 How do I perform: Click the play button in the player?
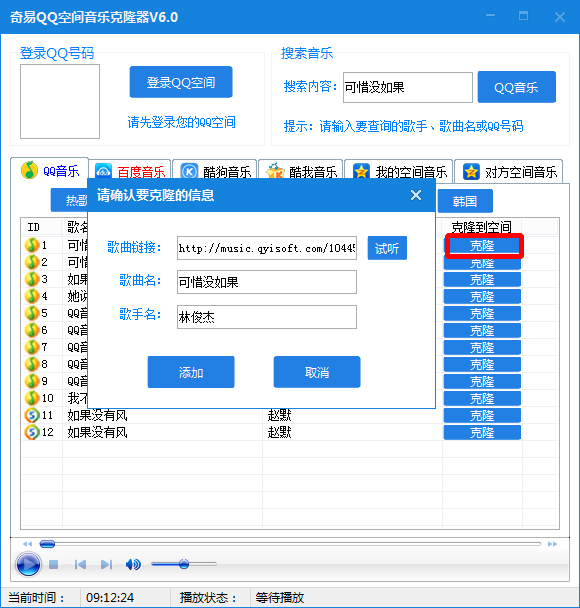(x=28, y=565)
